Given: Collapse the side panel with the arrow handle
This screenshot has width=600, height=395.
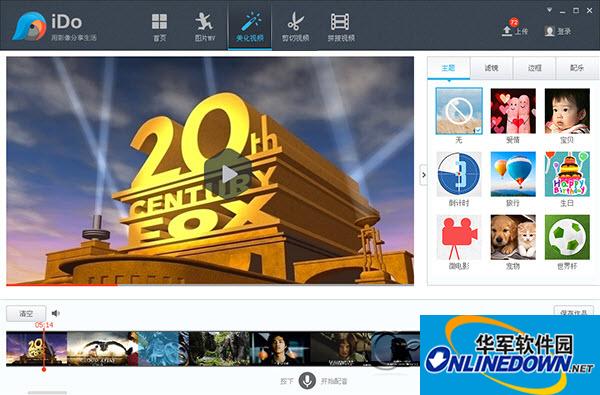Looking at the screenshot, I should [424, 175].
